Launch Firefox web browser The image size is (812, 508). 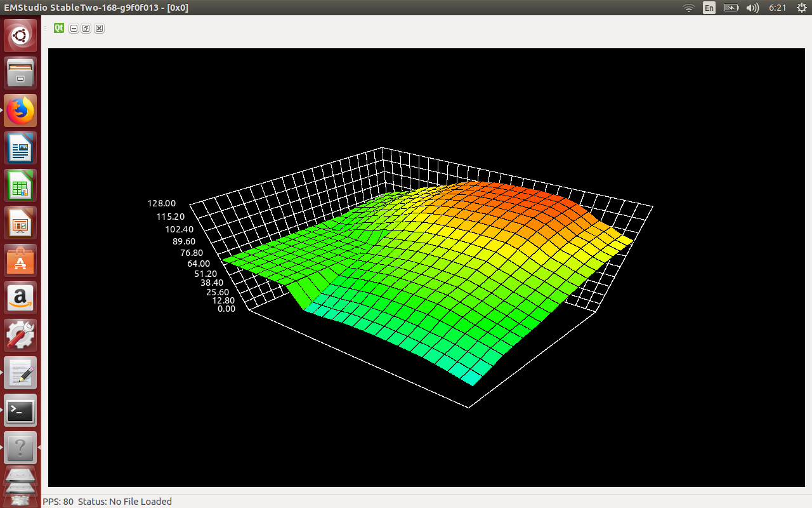[x=20, y=110]
